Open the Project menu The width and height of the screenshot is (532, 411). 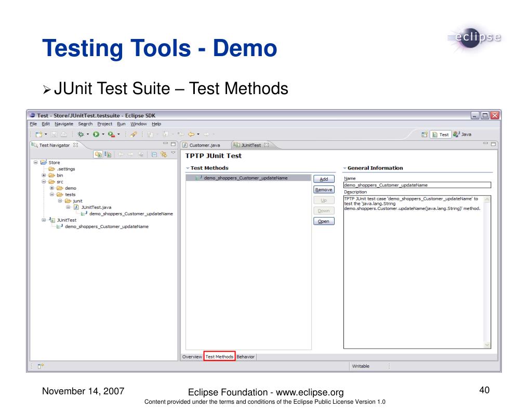(x=104, y=124)
